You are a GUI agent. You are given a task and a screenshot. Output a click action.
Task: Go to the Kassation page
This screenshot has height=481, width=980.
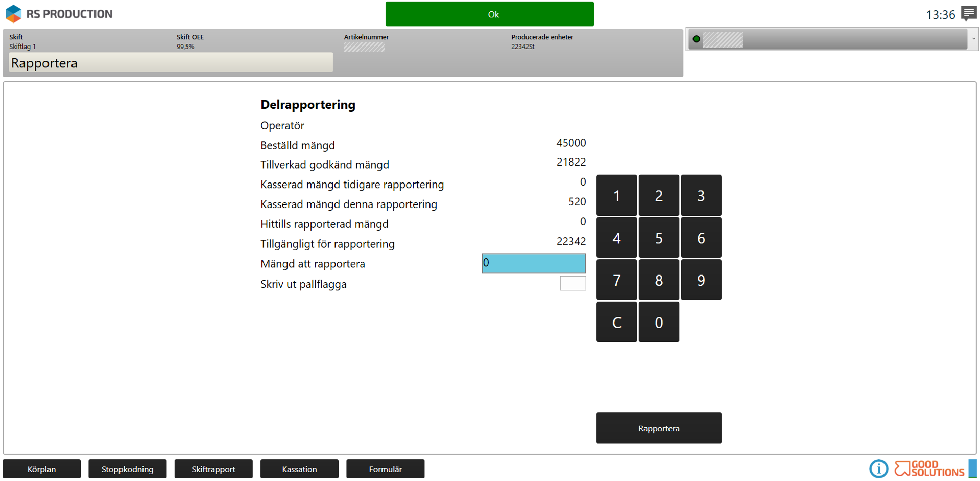(299, 469)
